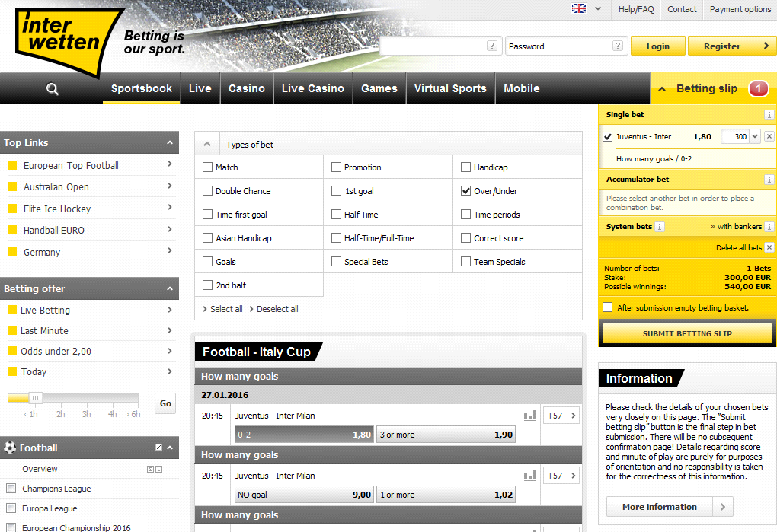Click Delete all bets X icon
Image resolution: width=777 pixels, height=532 pixels.
click(x=769, y=247)
